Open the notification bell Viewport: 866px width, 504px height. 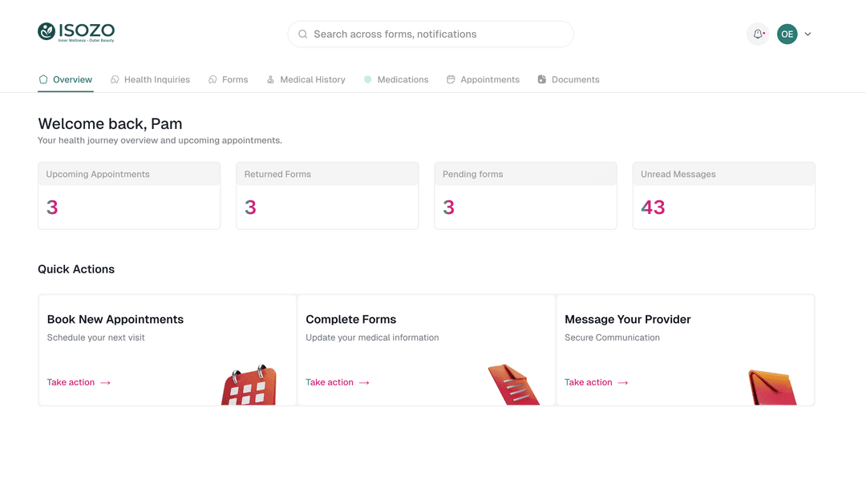point(757,34)
